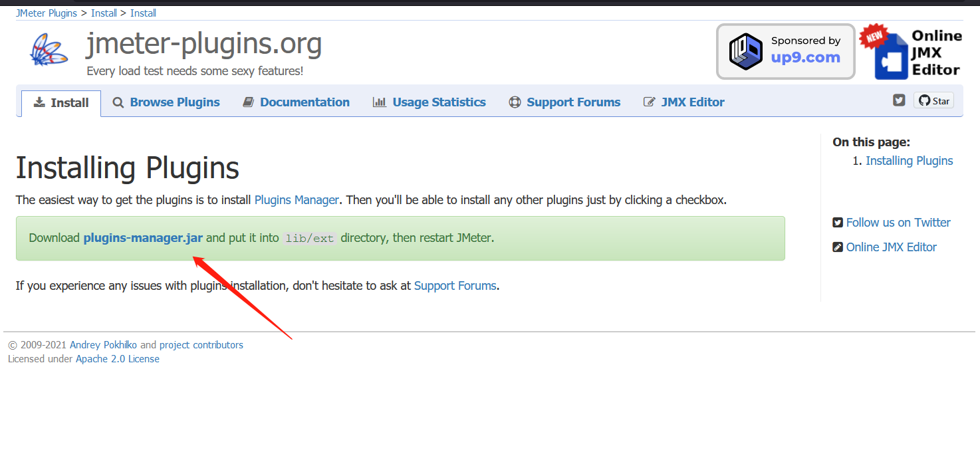Open Online JMX Editor sidebar link
The image size is (980, 464).
(x=892, y=247)
